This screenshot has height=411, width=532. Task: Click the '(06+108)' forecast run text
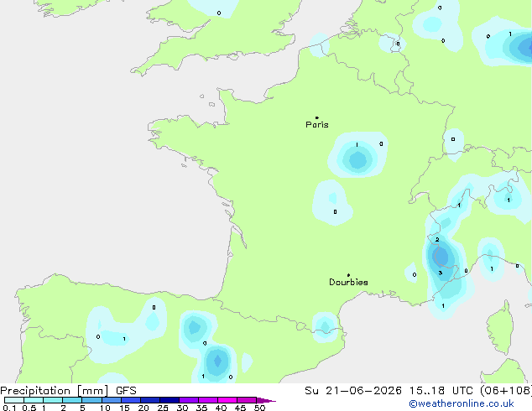tap(506, 391)
